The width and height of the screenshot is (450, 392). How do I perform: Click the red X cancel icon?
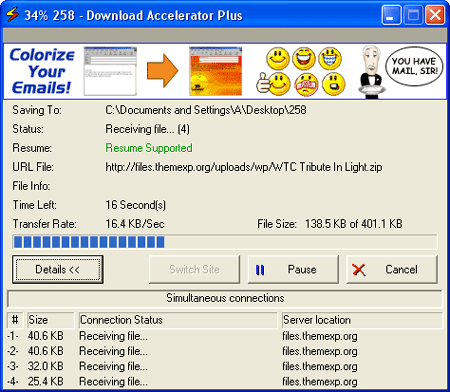click(359, 270)
